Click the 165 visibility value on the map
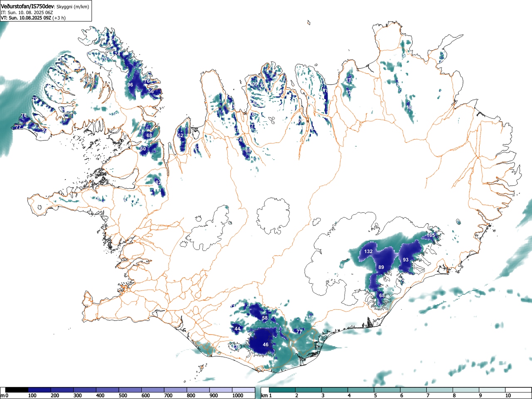Viewport: 532px width, 399px height. [x=431, y=235]
